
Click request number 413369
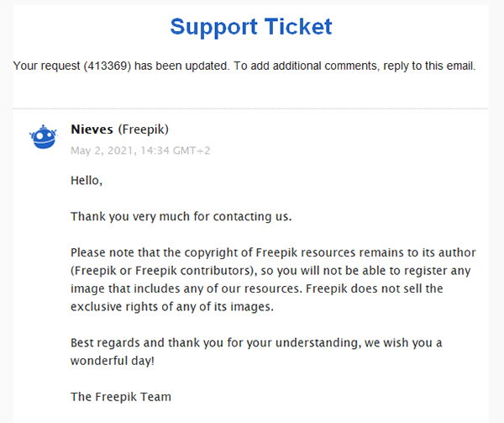pos(108,66)
